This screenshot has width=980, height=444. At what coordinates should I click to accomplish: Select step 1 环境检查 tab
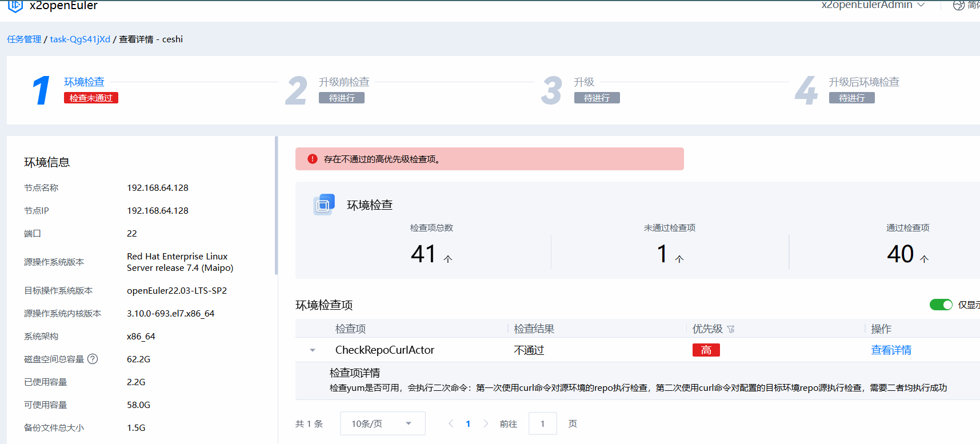coord(84,82)
